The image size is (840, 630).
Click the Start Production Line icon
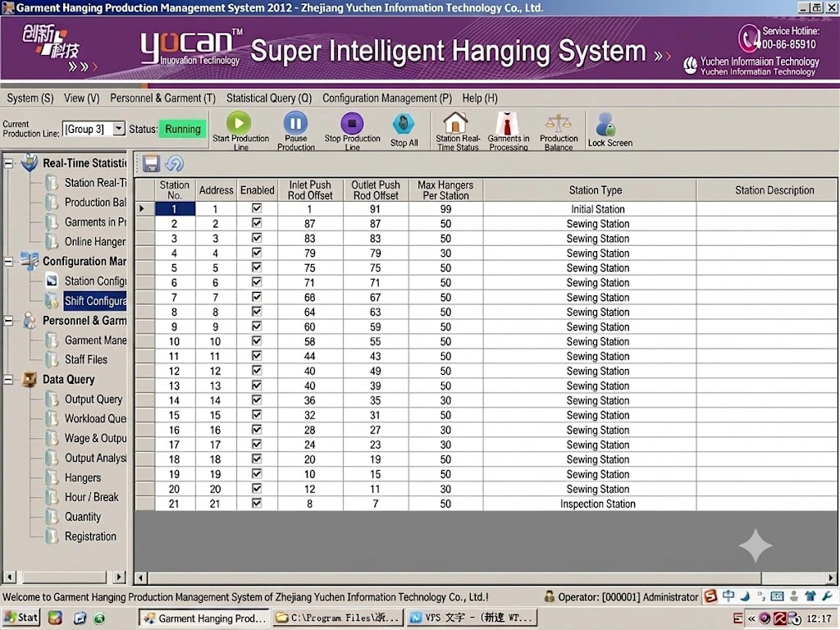click(239, 123)
